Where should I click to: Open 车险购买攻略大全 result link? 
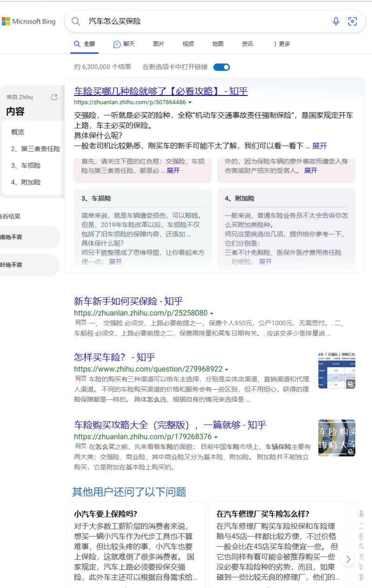[170, 425]
